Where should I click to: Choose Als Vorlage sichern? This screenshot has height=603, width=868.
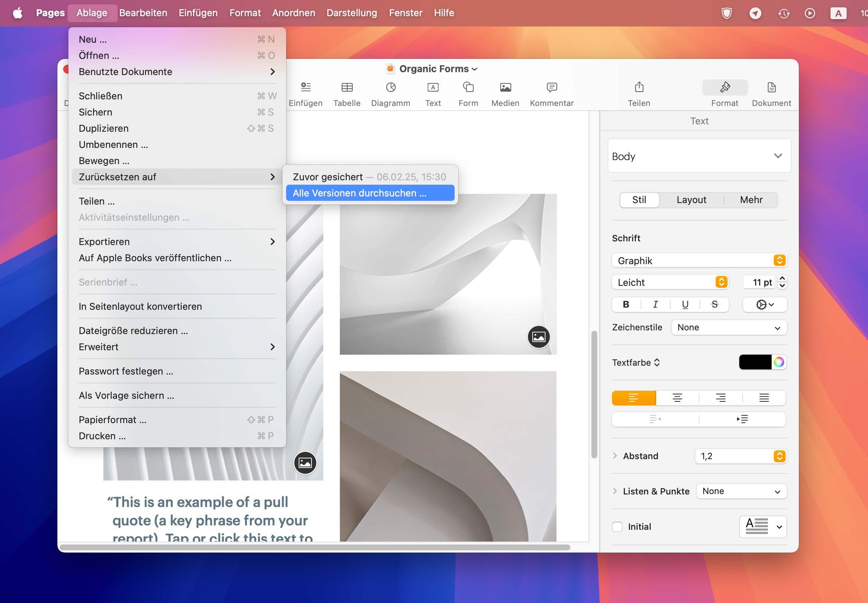click(177, 396)
